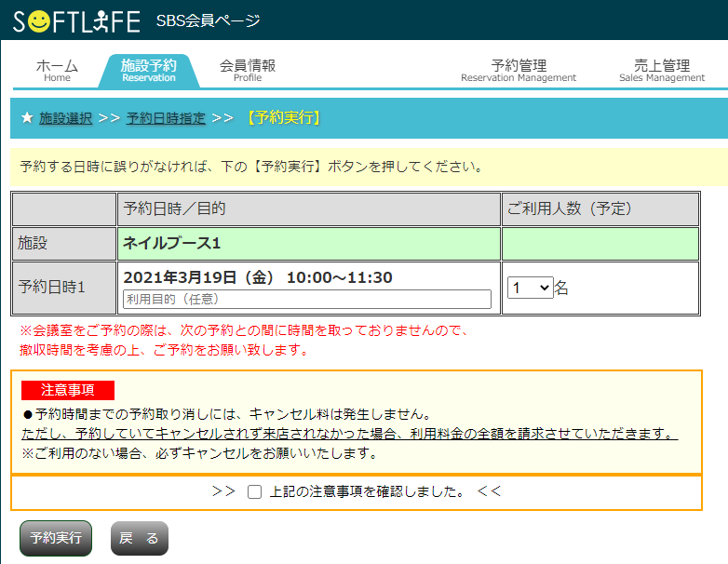Return to the 予約日時指定 breadcrumb step
This screenshot has width=728, height=564.
166,118
